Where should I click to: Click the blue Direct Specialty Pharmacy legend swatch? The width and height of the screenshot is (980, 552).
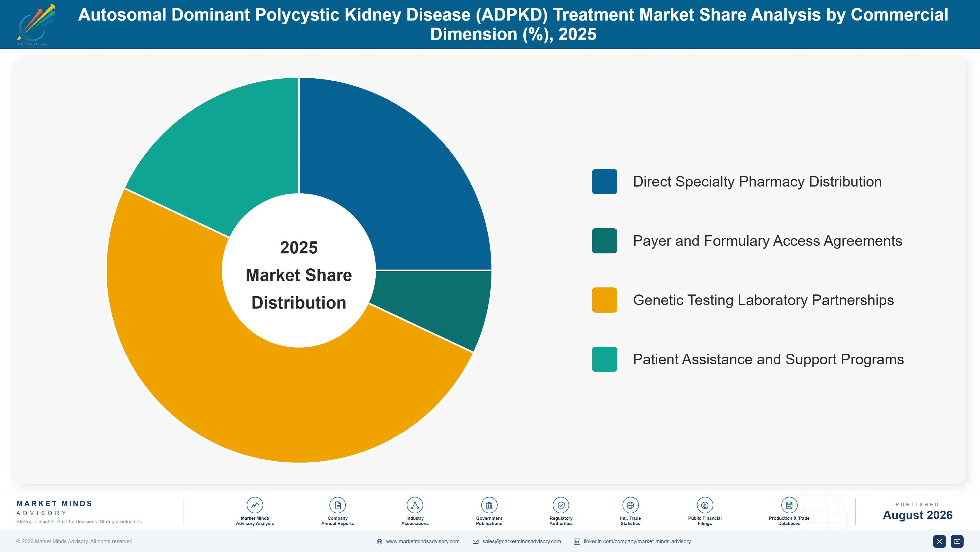coord(604,182)
